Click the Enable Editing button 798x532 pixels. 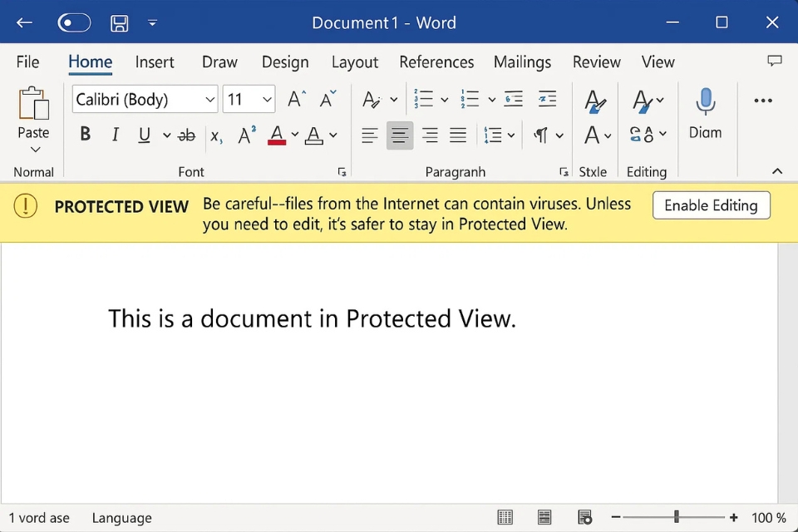point(711,205)
